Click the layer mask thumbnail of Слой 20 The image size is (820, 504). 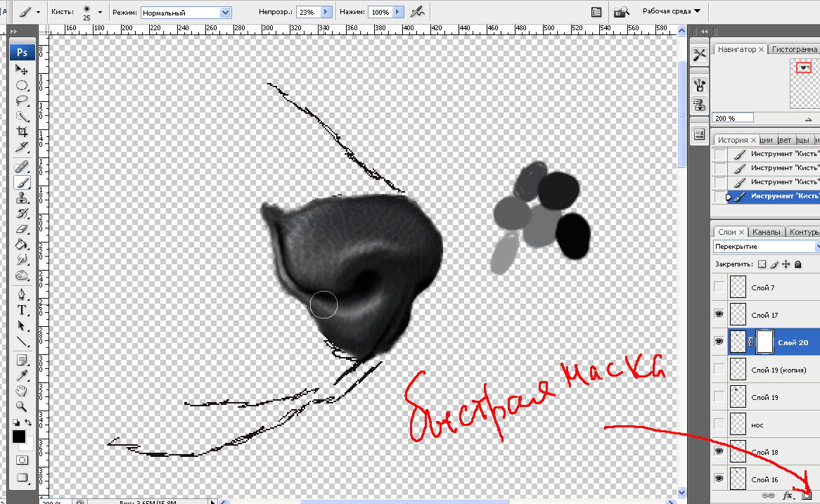click(x=764, y=342)
